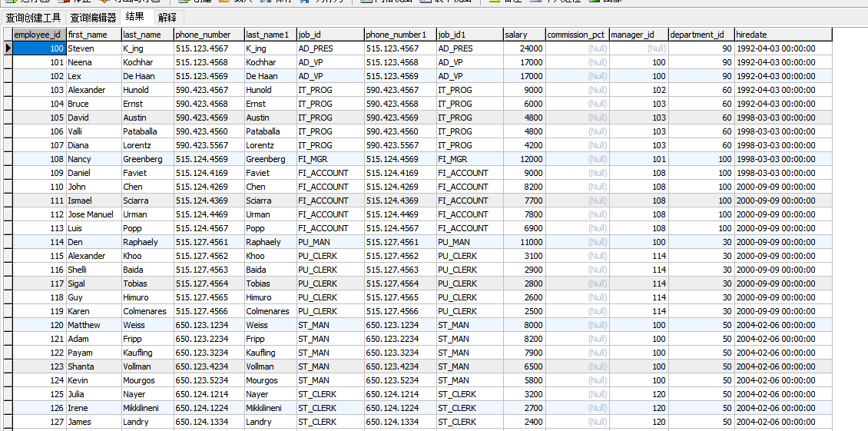Select the salary cell 6900
Screen dimensions: 868x431
coord(524,228)
